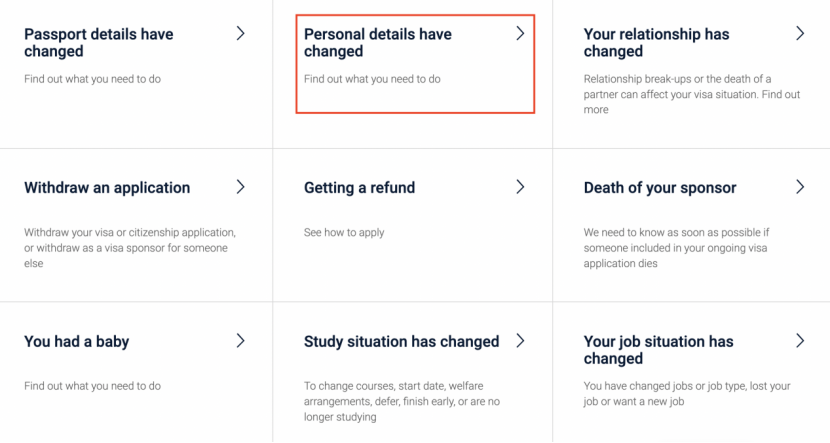The height and width of the screenshot is (443, 830).
Task: Open the Getting a refund page
Action: click(359, 188)
